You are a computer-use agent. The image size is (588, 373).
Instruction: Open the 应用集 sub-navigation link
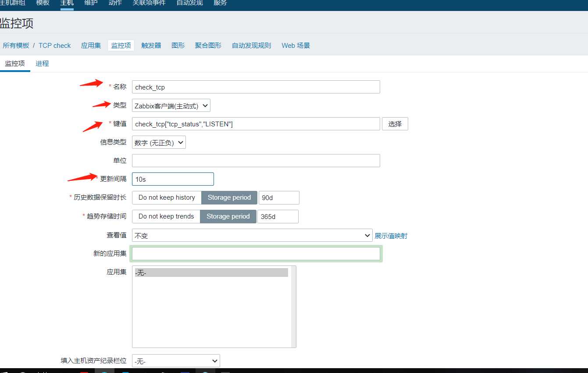91,45
